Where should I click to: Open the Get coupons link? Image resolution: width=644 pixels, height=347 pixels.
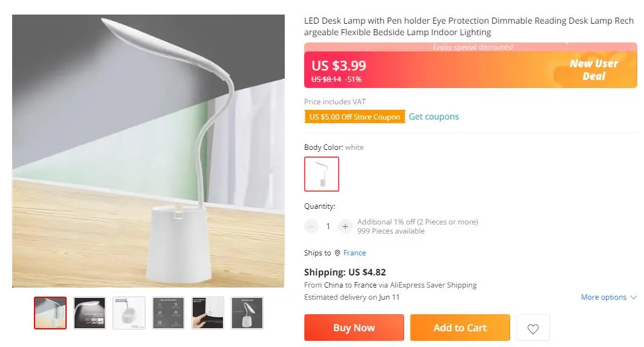pos(434,116)
